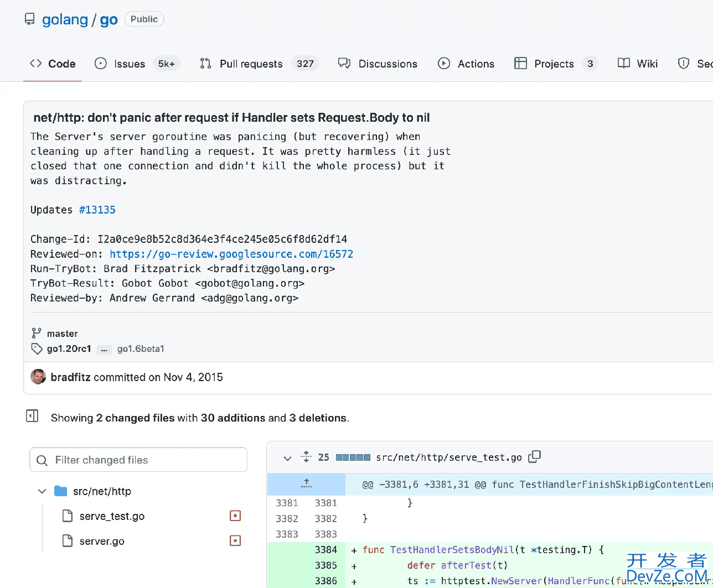This screenshot has width=713, height=588.
Task: Collapse the src/net/http folder chevron
Action: 42,491
